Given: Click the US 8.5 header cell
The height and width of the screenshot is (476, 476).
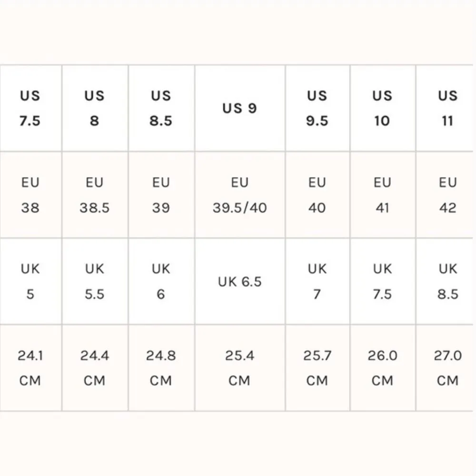Looking at the screenshot, I should pyautogui.click(x=161, y=109).
